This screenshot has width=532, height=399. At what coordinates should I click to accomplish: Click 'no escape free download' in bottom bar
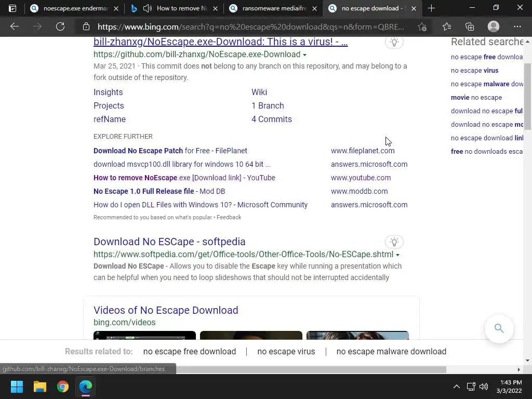click(x=190, y=352)
